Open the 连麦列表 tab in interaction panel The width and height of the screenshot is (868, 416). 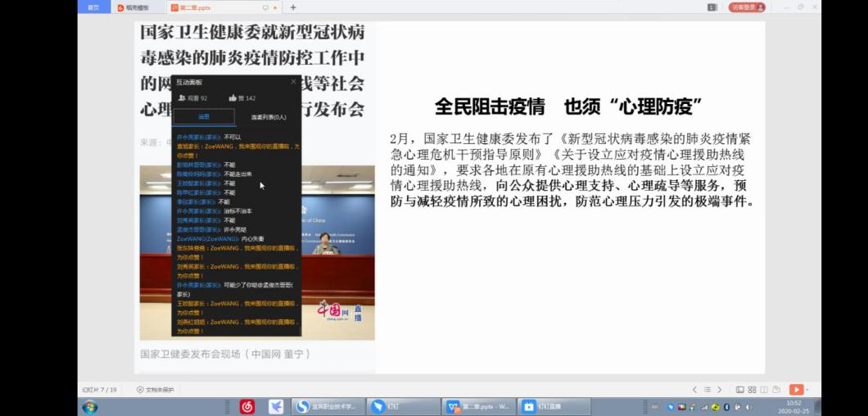point(268,117)
